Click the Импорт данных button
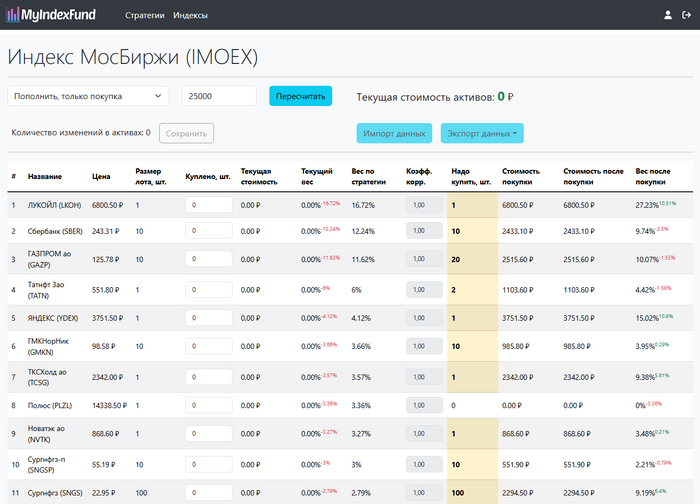Screen dimensions: 700x504 click(394, 133)
